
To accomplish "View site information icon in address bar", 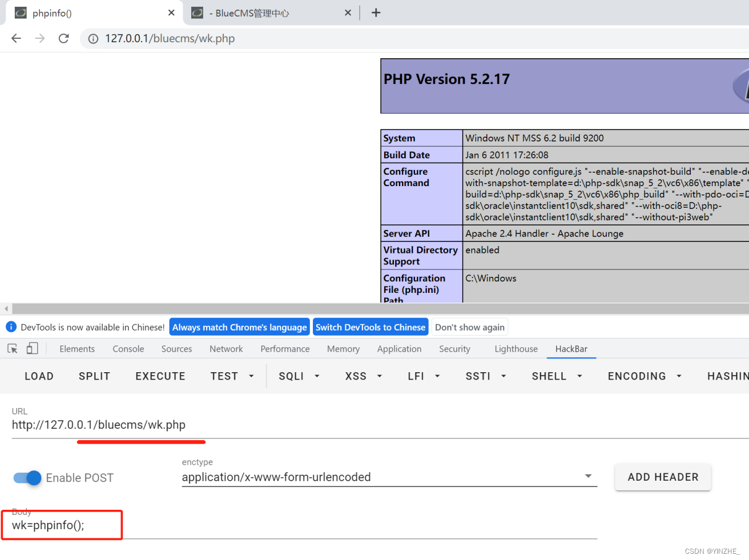I will [93, 39].
